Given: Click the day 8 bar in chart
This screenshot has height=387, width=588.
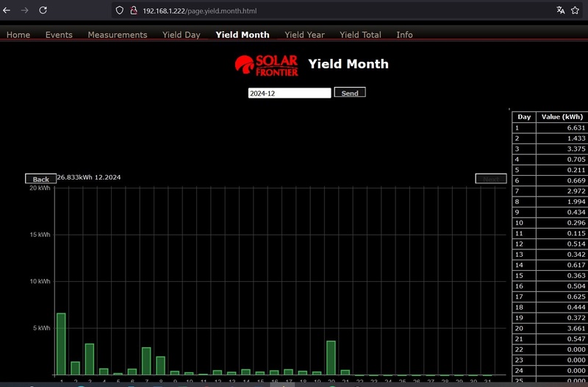Looking at the screenshot, I should pos(160,366).
